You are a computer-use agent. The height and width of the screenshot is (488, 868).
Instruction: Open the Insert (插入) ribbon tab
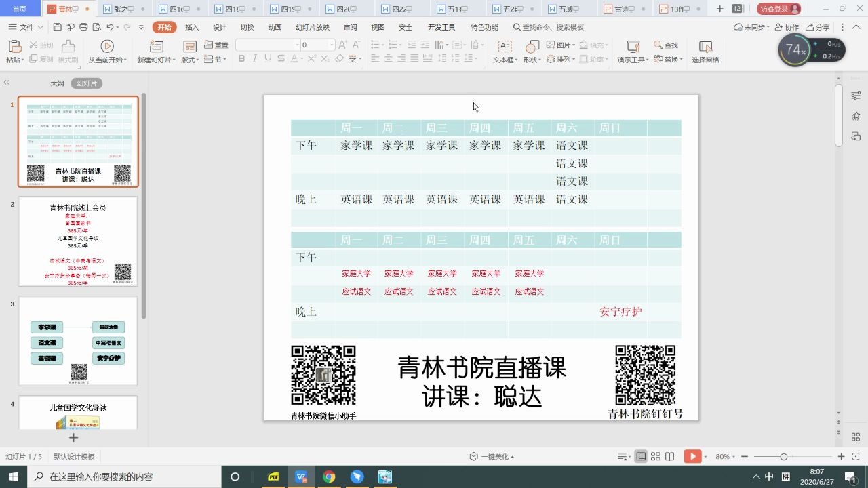pyautogui.click(x=192, y=27)
